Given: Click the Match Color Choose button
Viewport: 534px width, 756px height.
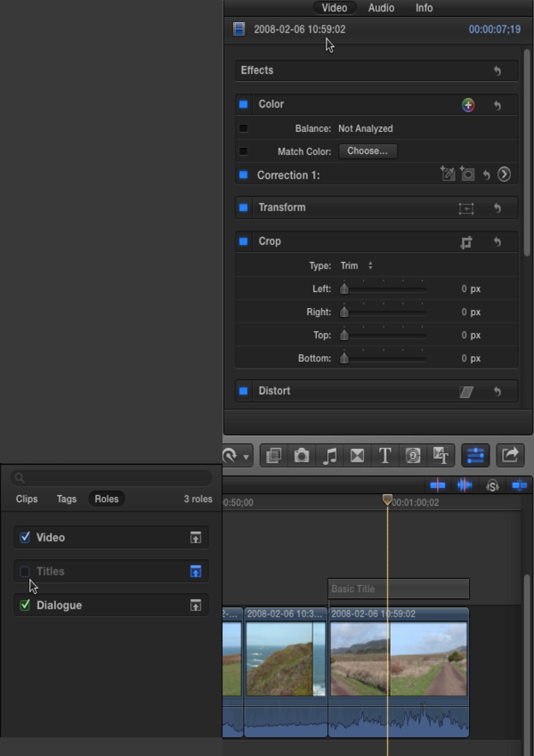Looking at the screenshot, I should [x=368, y=151].
